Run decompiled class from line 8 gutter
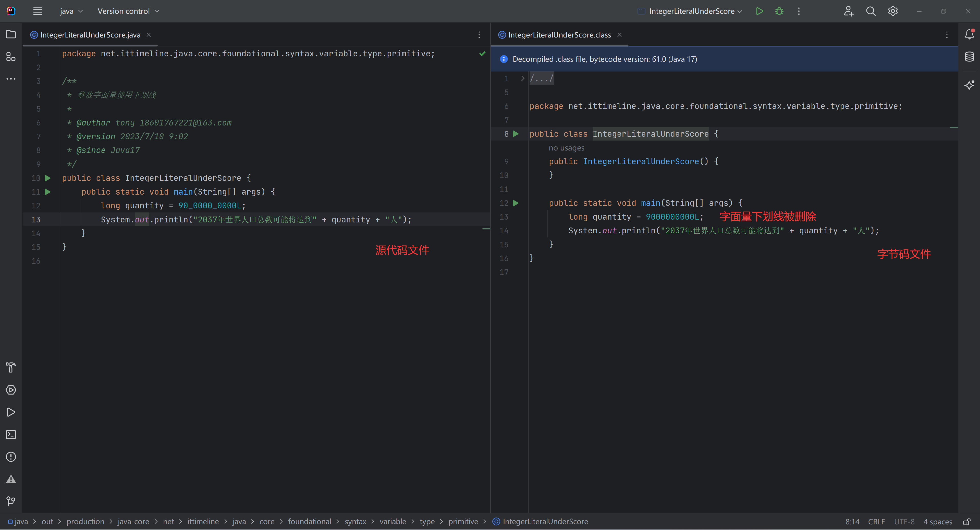This screenshot has height=530, width=980. (516, 134)
